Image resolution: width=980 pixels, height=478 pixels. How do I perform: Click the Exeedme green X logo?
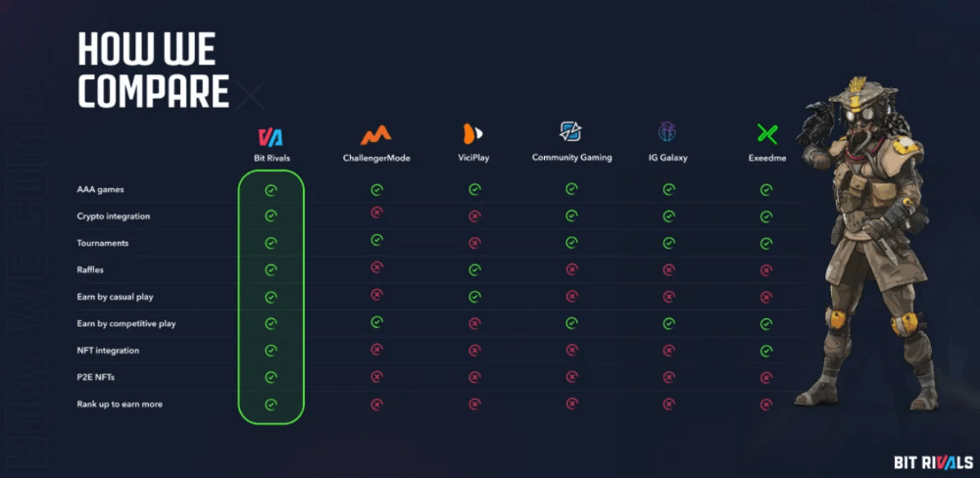click(x=767, y=134)
